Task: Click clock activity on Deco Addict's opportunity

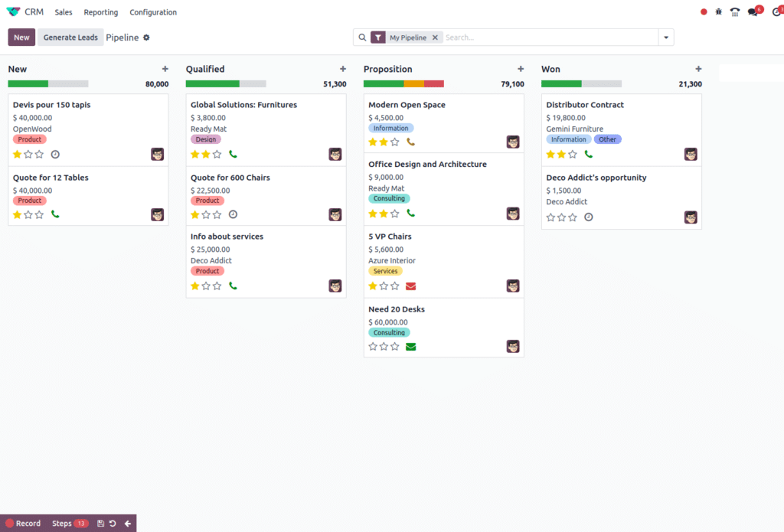Action: [589, 217]
